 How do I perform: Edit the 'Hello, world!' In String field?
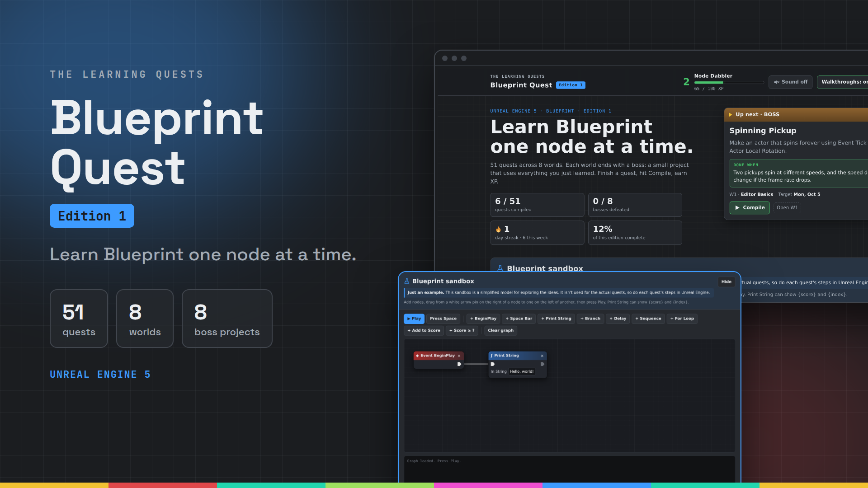tap(522, 371)
